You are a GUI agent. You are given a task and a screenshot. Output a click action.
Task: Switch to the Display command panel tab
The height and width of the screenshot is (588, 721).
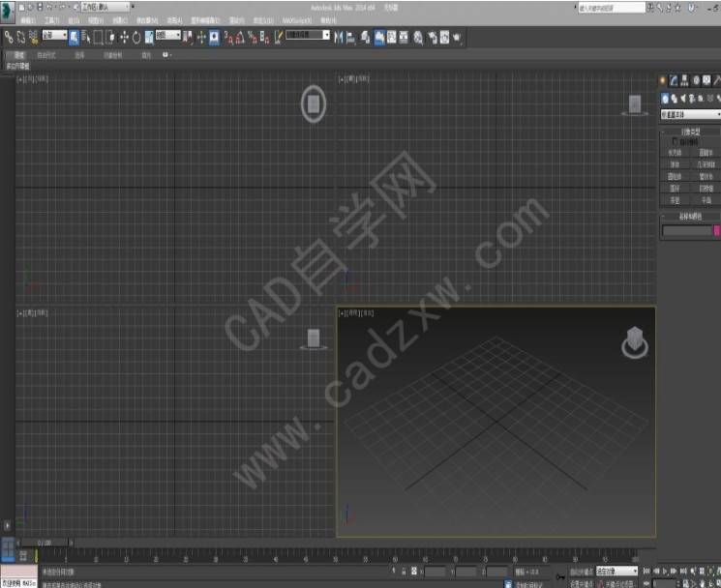706,81
